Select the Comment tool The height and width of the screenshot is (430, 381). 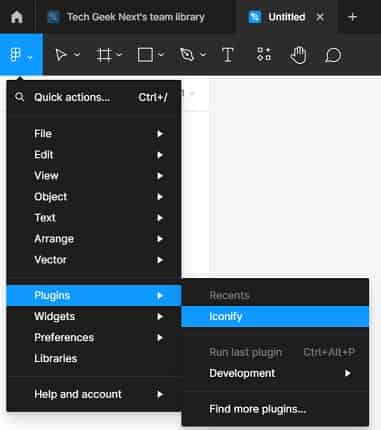333,55
